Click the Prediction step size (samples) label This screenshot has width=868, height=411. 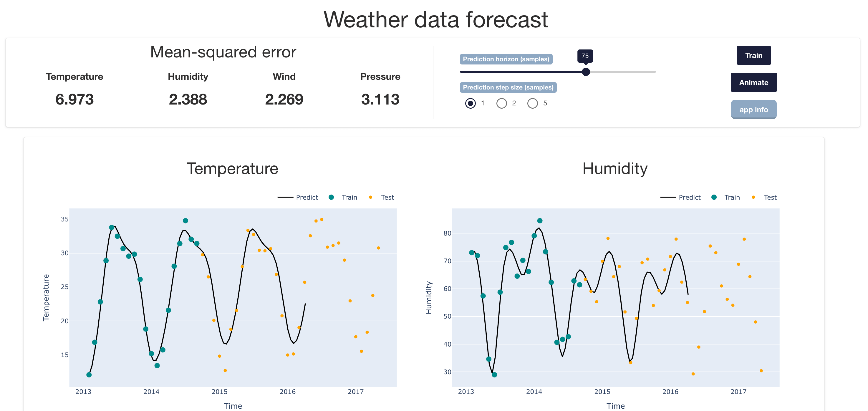pyautogui.click(x=508, y=87)
